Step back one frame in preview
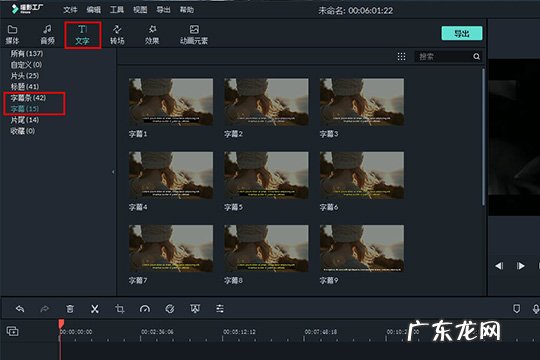Image resolution: width=540 pixels, height=360 pixels. point(499,266)
